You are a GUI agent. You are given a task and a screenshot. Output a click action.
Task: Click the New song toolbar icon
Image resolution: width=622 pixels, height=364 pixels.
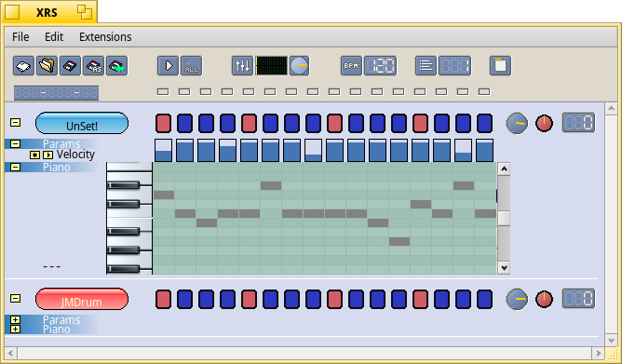point(23,66)
